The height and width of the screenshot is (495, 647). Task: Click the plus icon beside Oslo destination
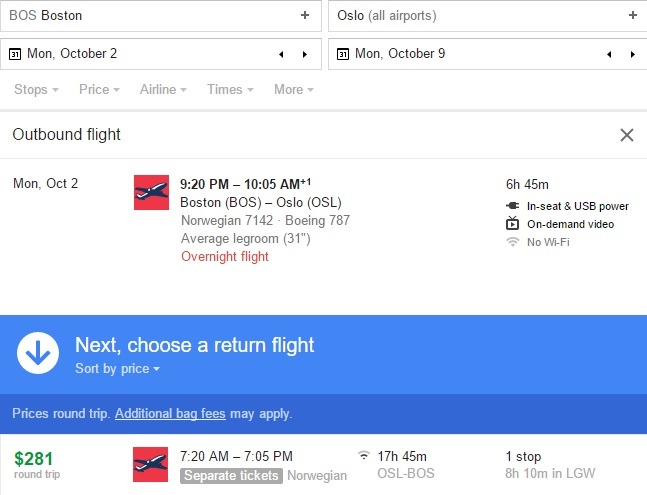(x=633, y=15)
